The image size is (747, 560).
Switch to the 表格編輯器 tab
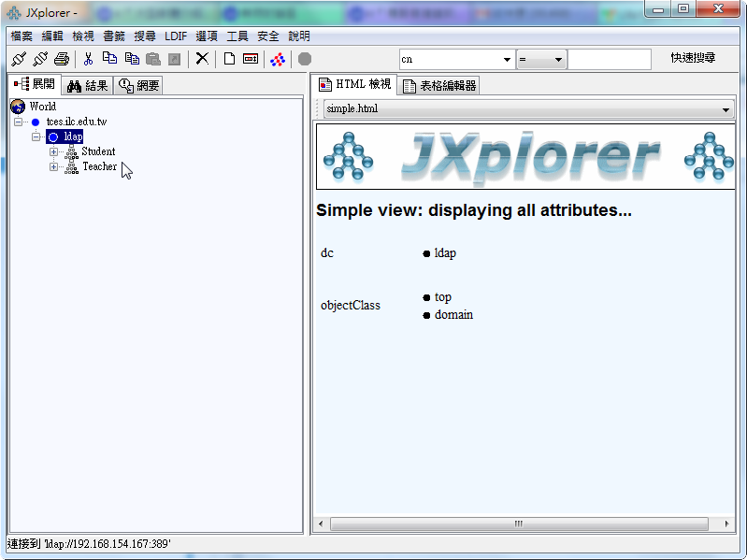coord(438,86)
